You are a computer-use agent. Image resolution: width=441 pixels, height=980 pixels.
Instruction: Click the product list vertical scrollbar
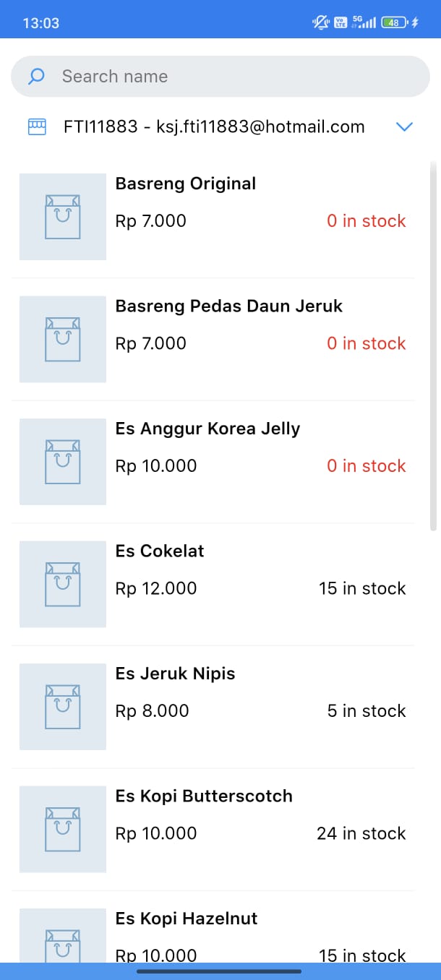pos(433,347)
